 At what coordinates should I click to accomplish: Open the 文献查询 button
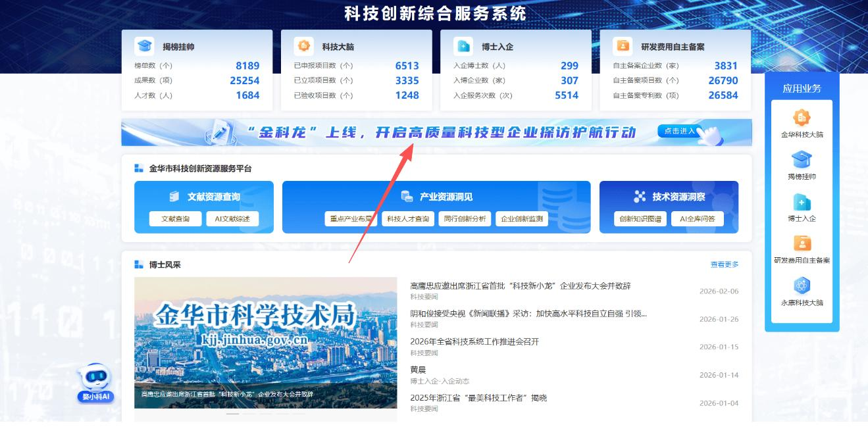(174, 219)
